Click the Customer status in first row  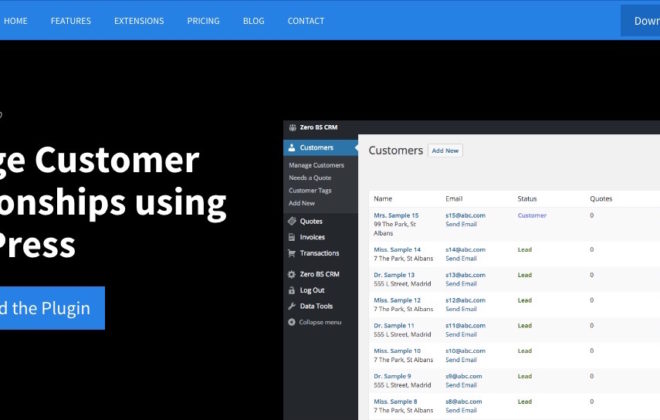coord(532,215)
